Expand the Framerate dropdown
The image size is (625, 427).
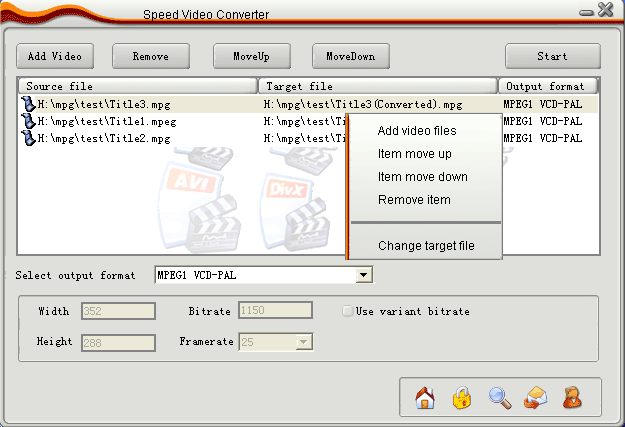(303, 342)
